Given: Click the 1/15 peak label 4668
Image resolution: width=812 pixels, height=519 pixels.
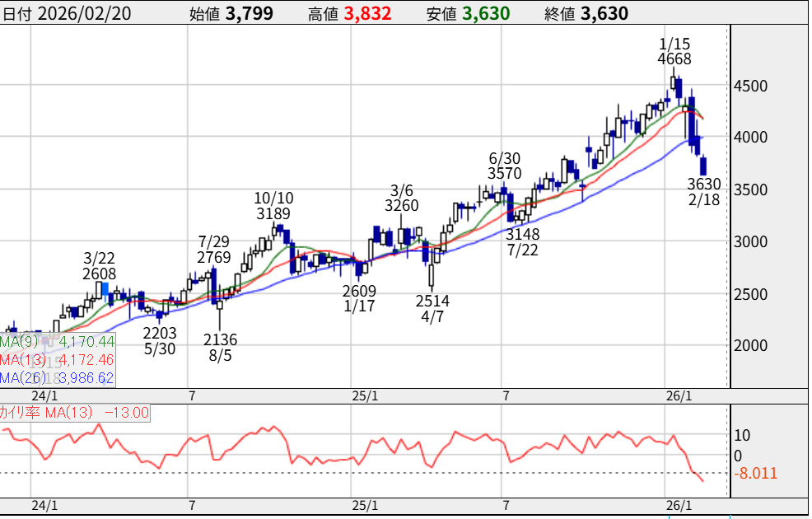Looking at the screenshot, I should pyautogui.click(x=674, y=58).
